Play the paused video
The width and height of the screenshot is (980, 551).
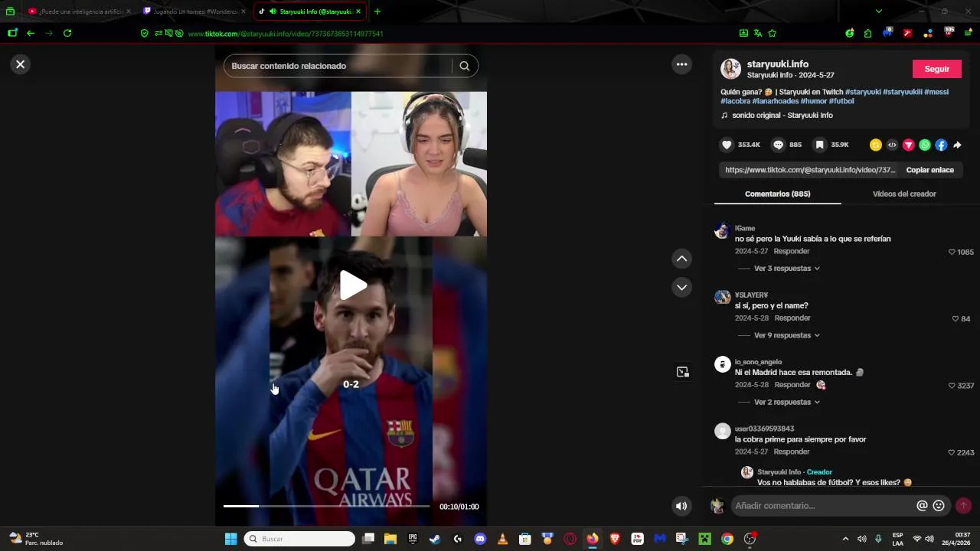(x=352, y=285)
